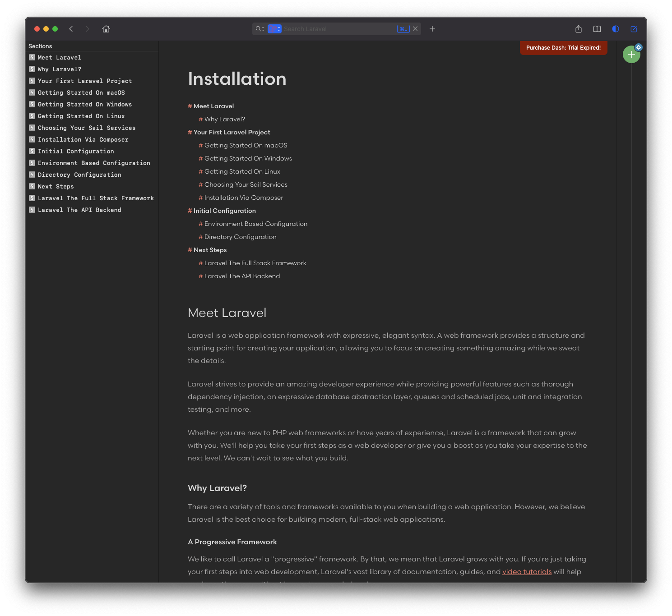Click the forward navigation arrow

coord(87,29)
